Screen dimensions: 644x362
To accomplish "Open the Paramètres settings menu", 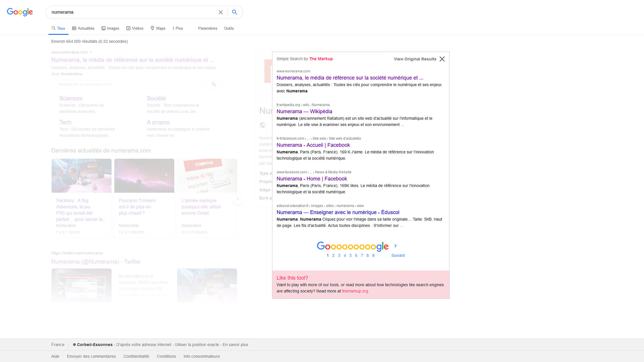I will coord(208,28).
